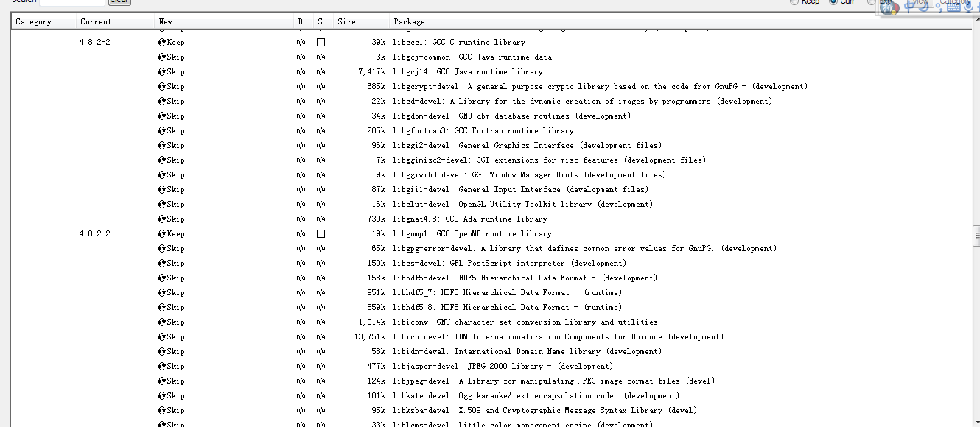Click the cycle icon for libjpeg-devel
980x427 pixels.
coord(162,381)
